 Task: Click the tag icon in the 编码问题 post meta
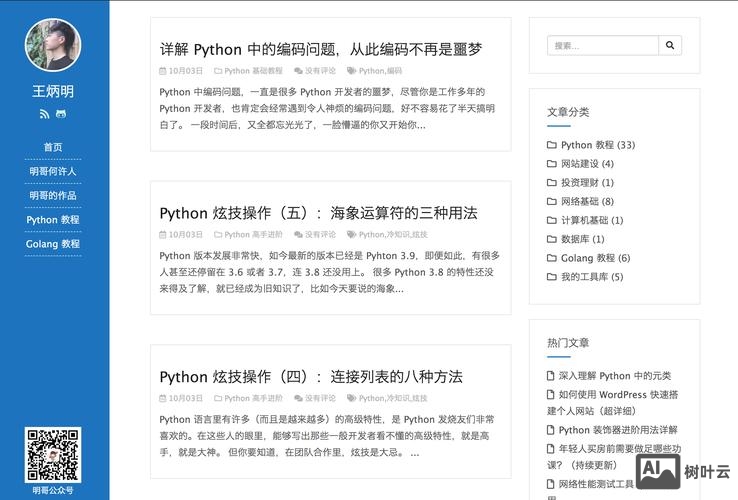point(351,71)
